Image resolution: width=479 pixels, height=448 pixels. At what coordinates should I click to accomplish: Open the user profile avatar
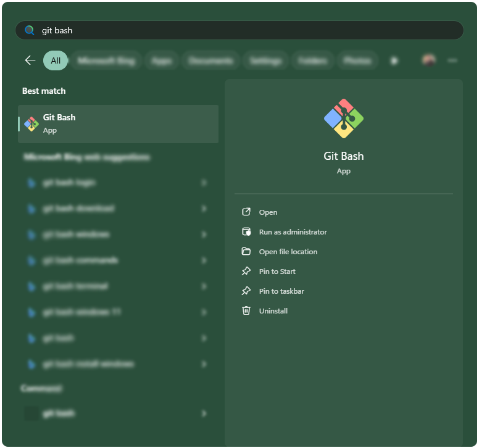[x=428, y=60]
